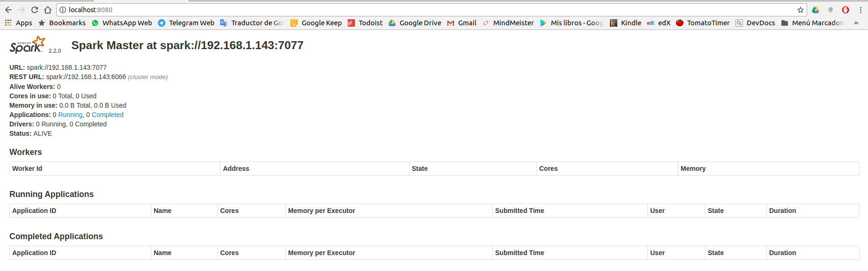The width and height of the screenshot is (868, 271).
Task: Open the browser home page icon
Action: pos(48,10)
